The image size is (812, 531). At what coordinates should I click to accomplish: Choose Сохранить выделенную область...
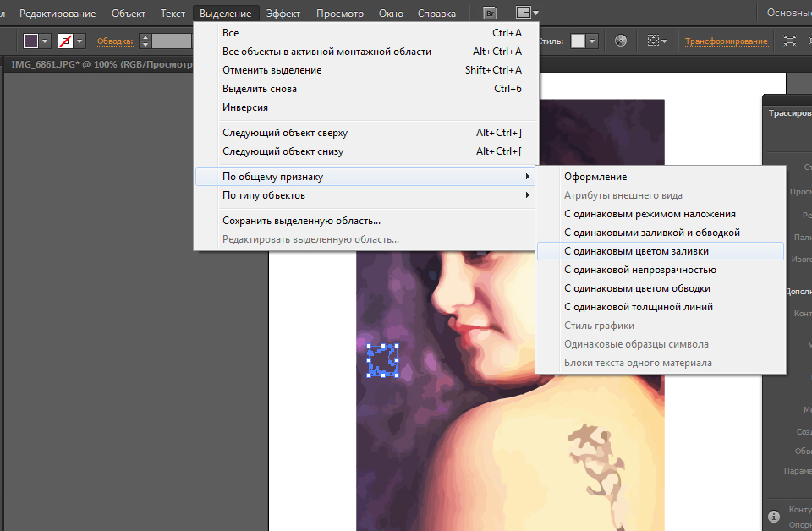click(x=365, y=221)
